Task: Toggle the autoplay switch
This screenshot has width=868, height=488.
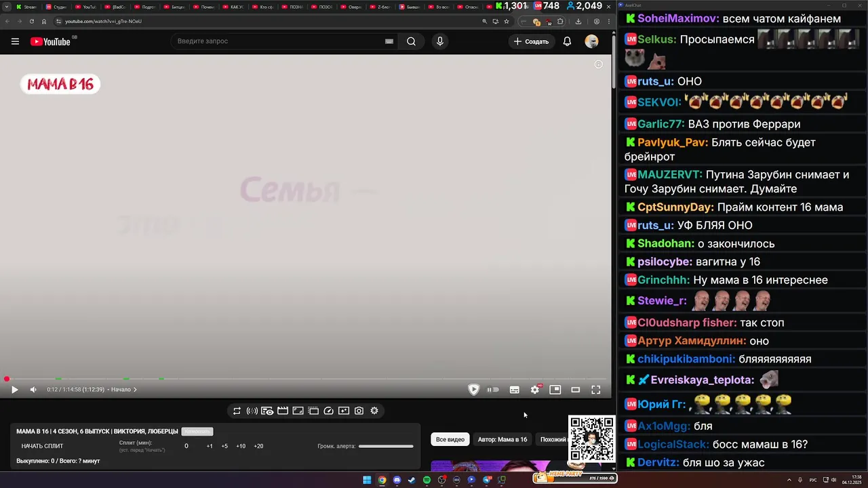Action: (x=493, y=390)
